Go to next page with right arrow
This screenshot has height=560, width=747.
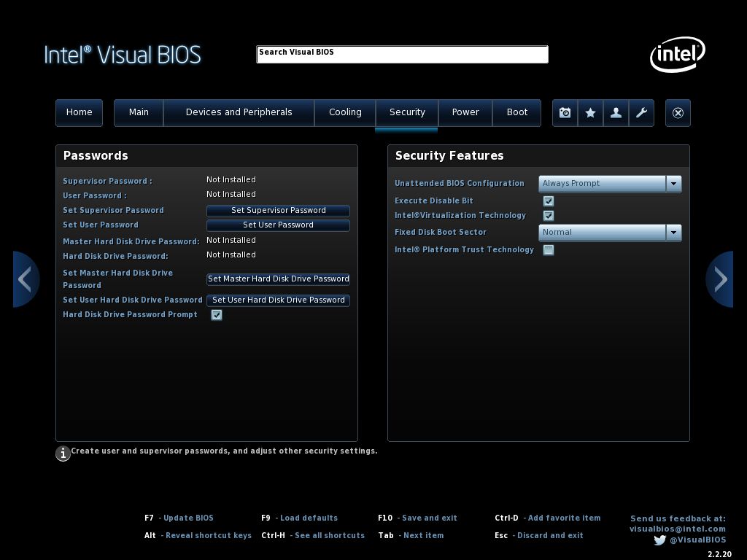pos(719,279)
